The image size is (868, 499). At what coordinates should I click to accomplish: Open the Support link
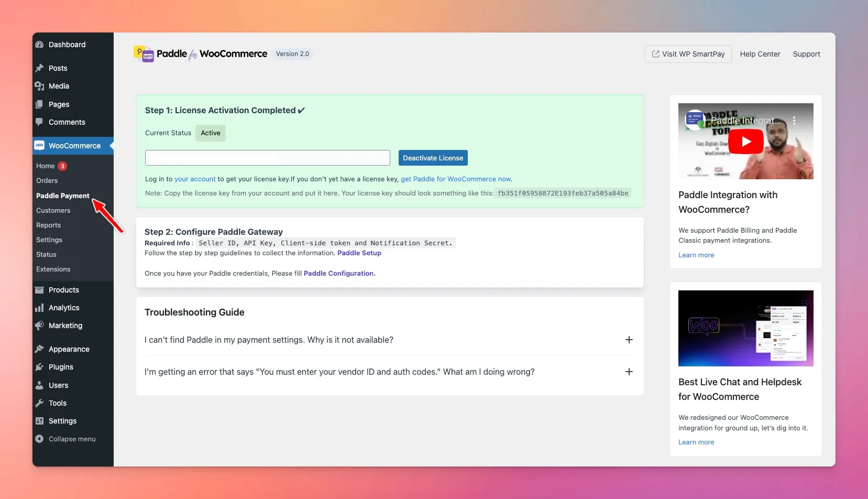click(x=807, y=54)
